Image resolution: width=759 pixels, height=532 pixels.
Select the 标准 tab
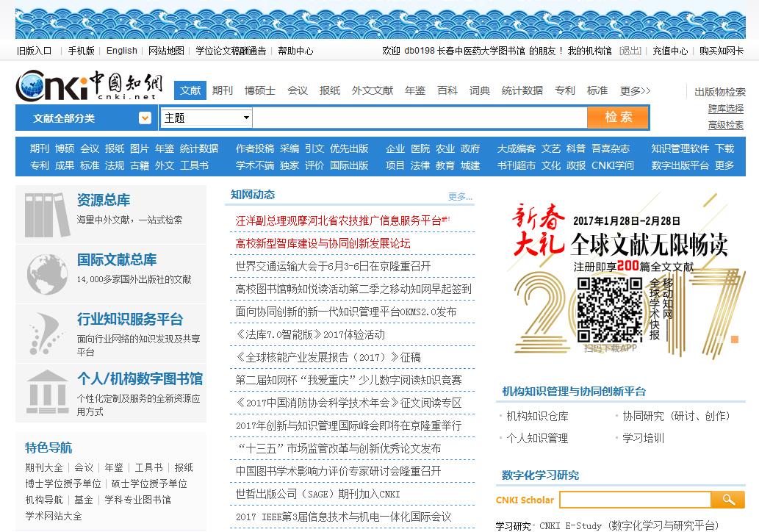[x=597, y=90]
